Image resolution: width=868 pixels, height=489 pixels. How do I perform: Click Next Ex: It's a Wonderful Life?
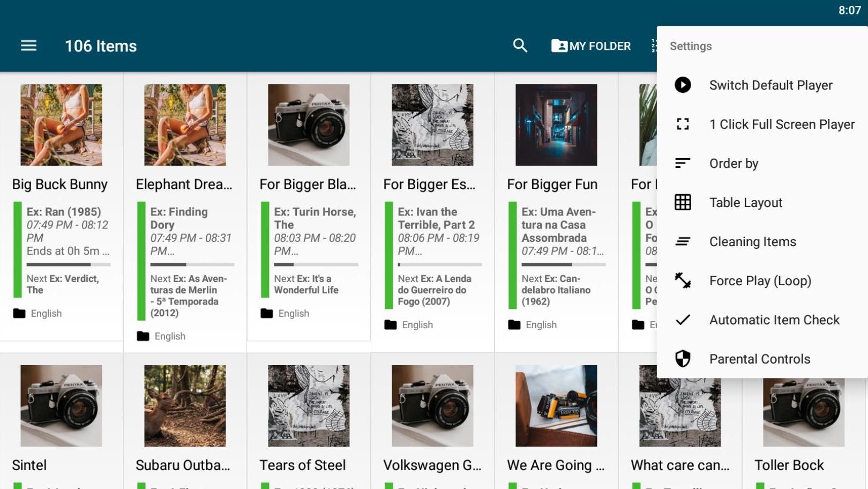pos(306,284)
